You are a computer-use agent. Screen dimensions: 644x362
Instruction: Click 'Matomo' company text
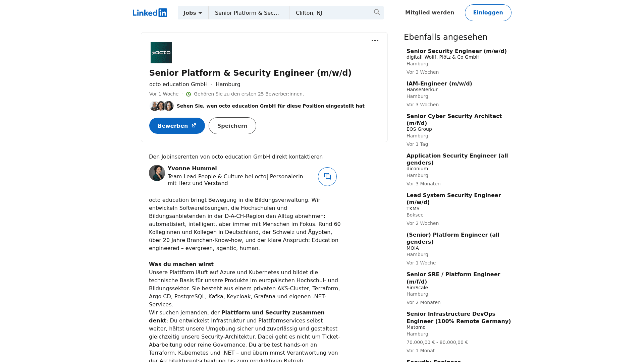click(x=416, y=327)
